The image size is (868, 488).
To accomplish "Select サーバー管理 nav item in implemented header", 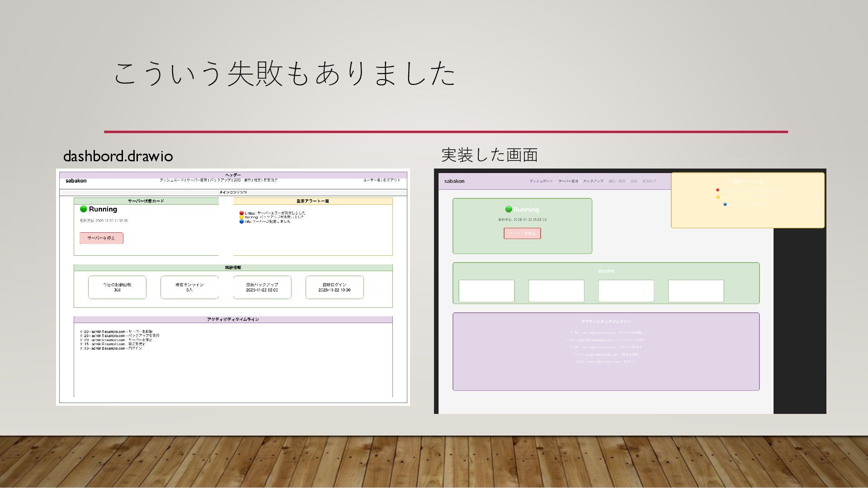I will click(568, 181).
